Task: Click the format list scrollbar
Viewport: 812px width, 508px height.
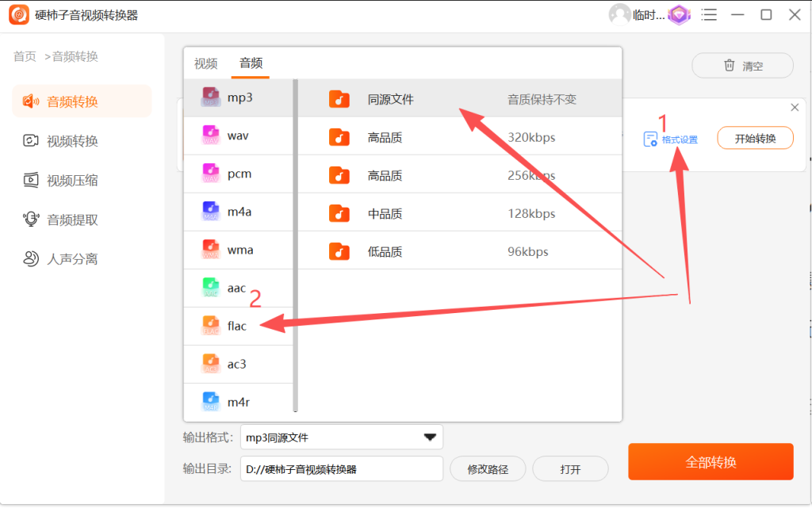Action: coord(295,245)
